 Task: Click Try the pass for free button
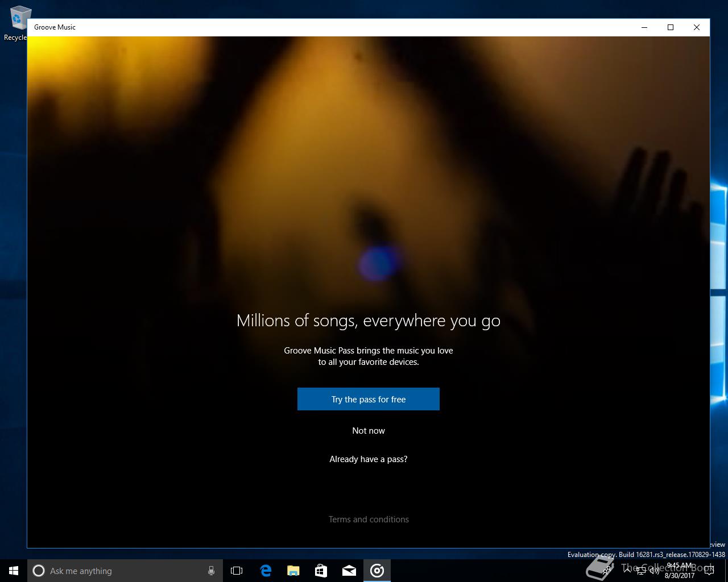tap(369, 399)
